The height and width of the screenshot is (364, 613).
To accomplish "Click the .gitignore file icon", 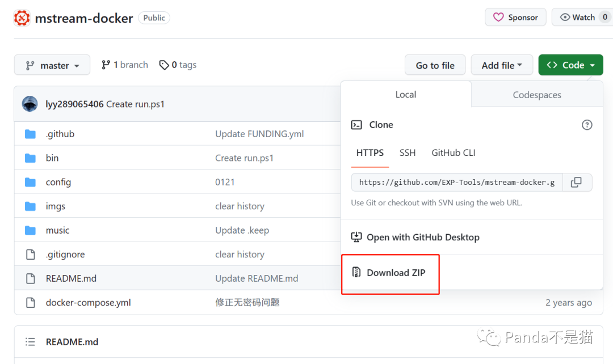I will coord(30,255).
